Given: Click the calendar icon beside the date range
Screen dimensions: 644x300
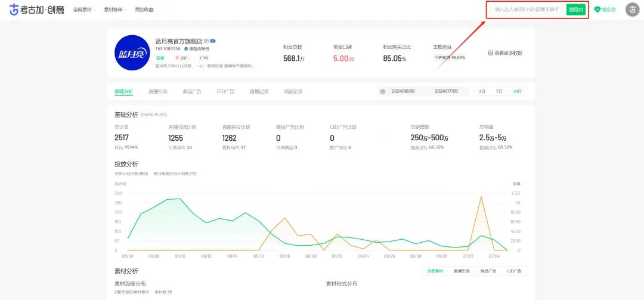Looking at the screenshot, I should pos(382,91).
